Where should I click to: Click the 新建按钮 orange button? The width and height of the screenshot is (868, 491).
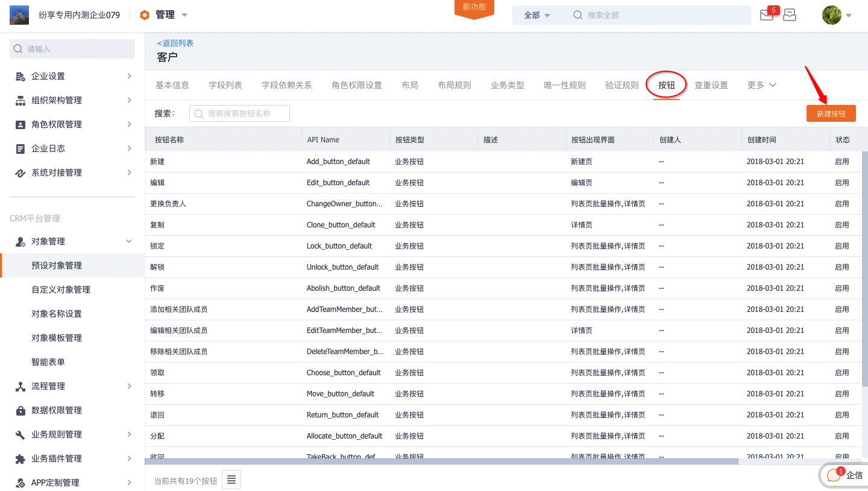pos(831,113)
